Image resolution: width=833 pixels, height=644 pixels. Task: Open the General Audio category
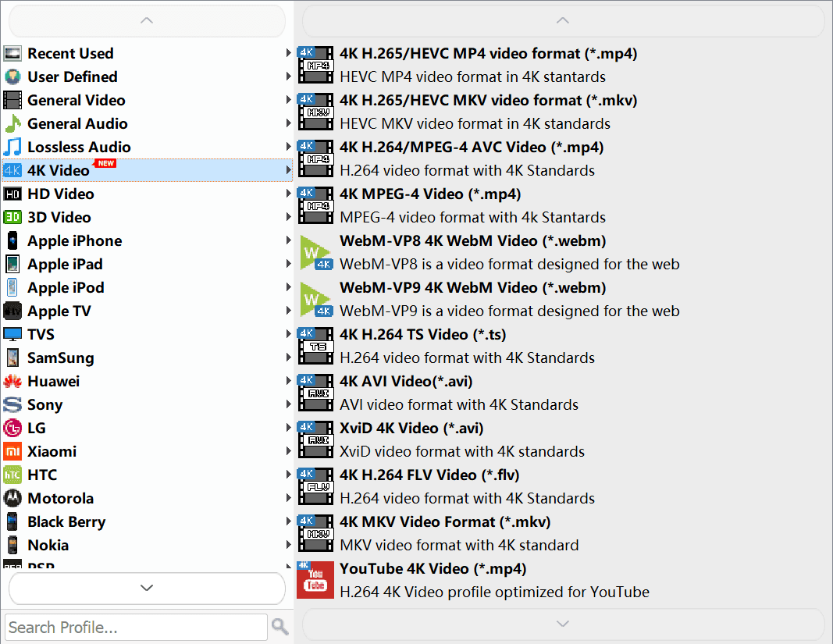pyautogui.click(x=147, y=123)
